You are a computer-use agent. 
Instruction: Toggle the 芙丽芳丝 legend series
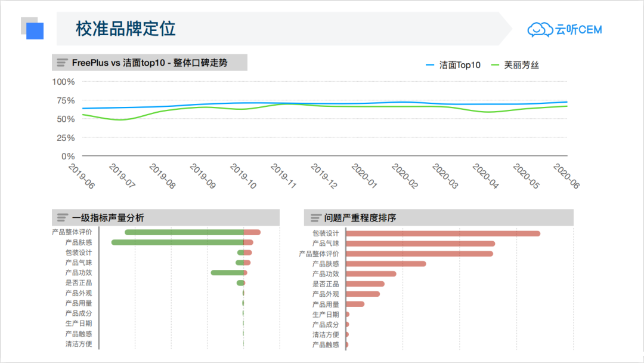[515, 65]
